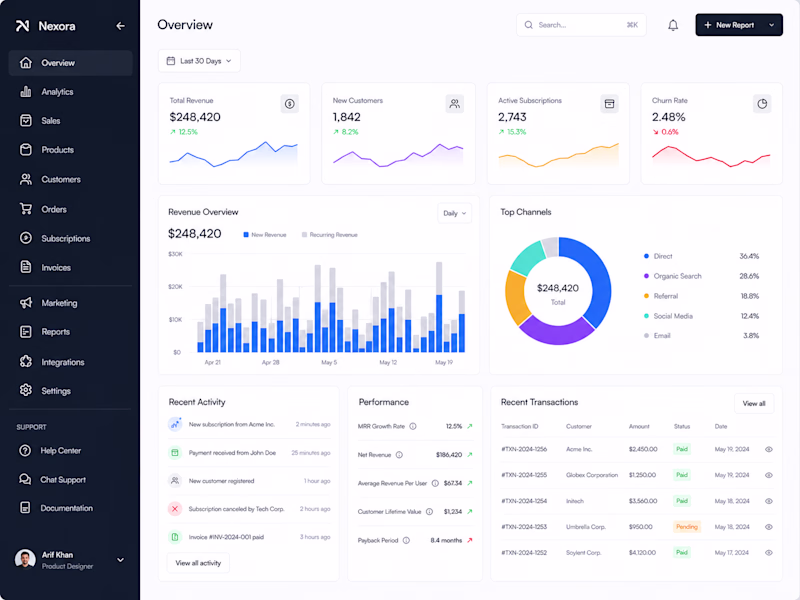Click the Active Subscriptions card icon
The width and height of the screenshot is (800, 600).
pyautogui.click(x=609, y=104)
